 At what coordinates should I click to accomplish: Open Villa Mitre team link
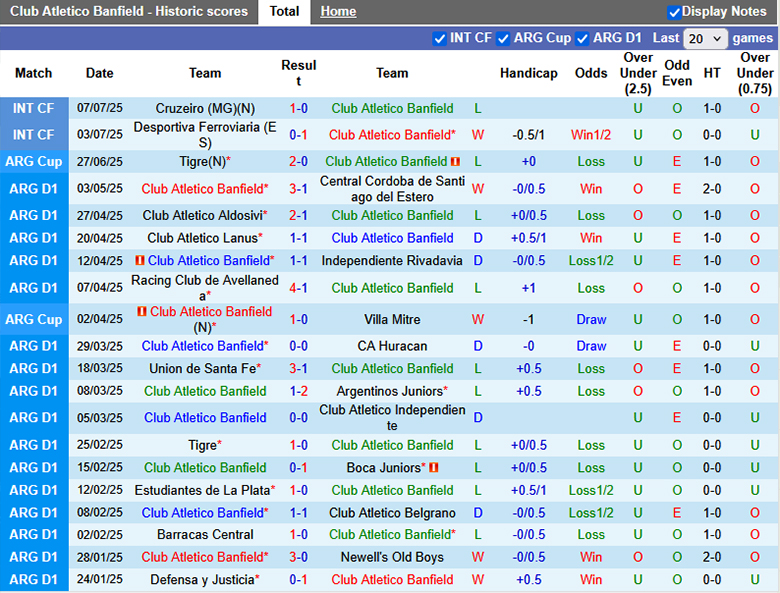pos(392,319)
